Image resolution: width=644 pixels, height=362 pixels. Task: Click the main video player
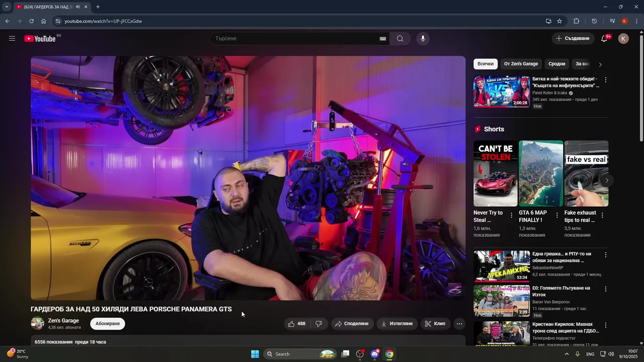click(248, 178)
